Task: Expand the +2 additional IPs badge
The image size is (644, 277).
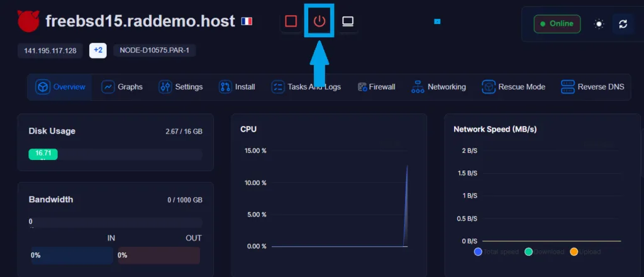Action: pyautogui.click(x=97, y=50)
